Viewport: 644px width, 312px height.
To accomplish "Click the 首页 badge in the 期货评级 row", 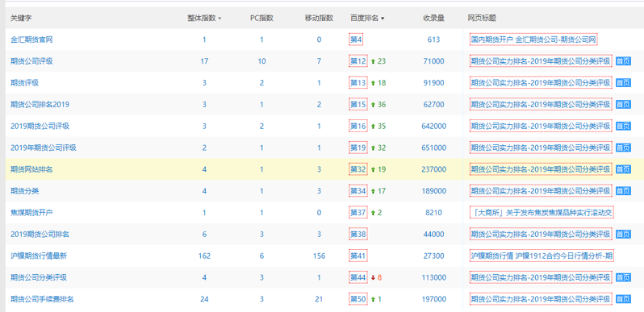I will tap(623, 83).
